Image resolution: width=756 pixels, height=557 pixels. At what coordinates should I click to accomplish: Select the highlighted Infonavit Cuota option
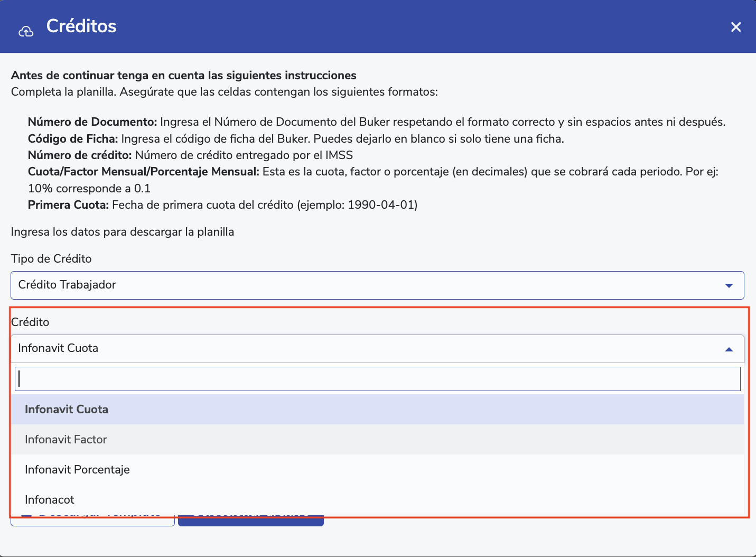67,410
